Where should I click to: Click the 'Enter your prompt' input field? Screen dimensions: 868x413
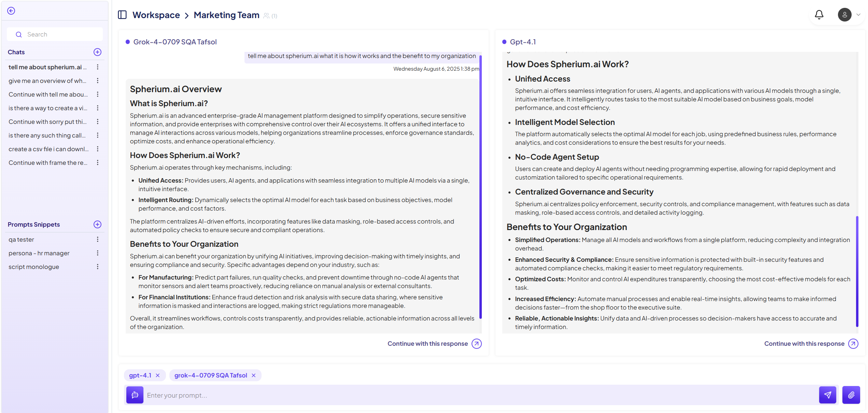481,395
